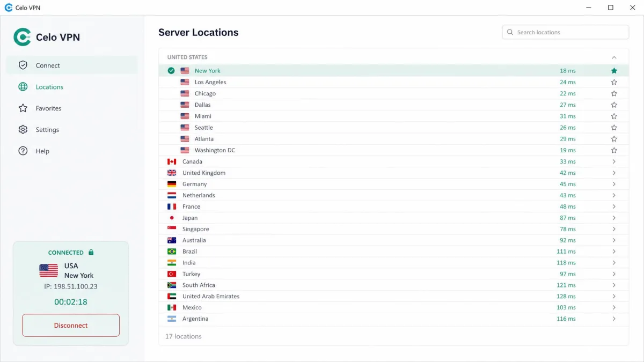This screenshot has height=362, width=644.
Task: Expand the Netherlands row chevron
Action: click(x=614, y=195)
